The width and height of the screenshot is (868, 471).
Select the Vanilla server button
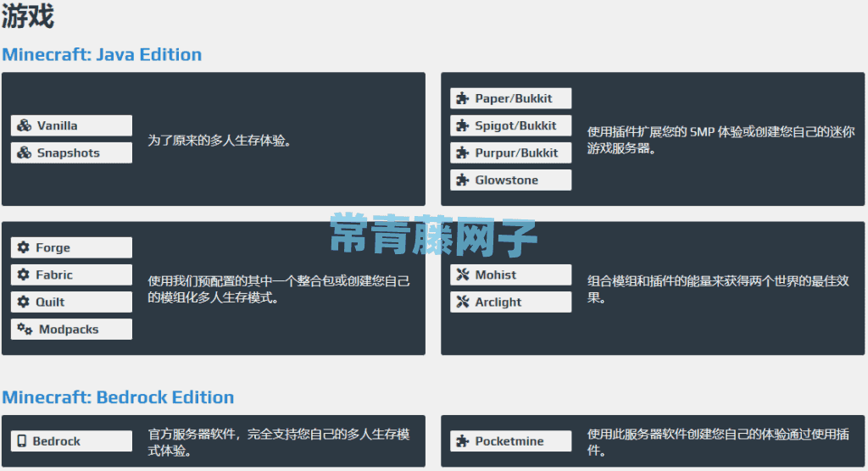point(71,125)
